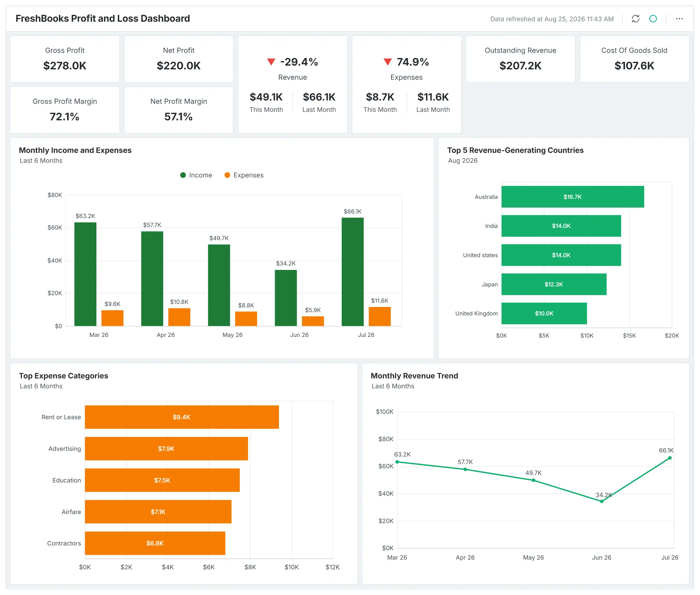Click the Airfare $7.1K bar
The width and height of the screenshot is (700, 595).
pyautogui.click(x=158, y=512)
